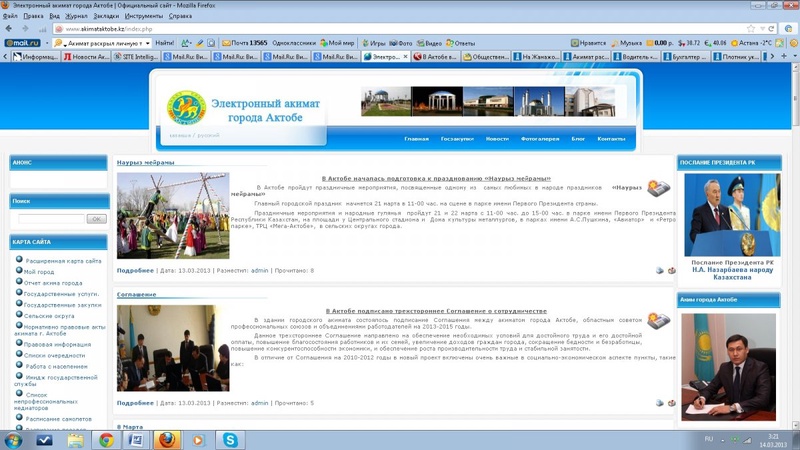Click the newspaper icon beside the Соглашение article
Screen dimensions: 800x450
pos(657,322)
